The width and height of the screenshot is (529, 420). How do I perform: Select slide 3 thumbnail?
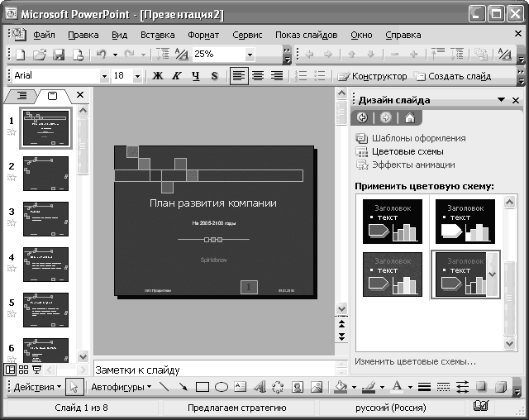click(x=46, y=219)
